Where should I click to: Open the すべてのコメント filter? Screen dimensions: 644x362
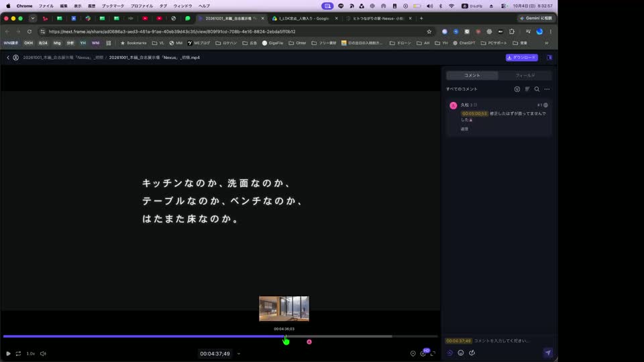tap(462, 89)
